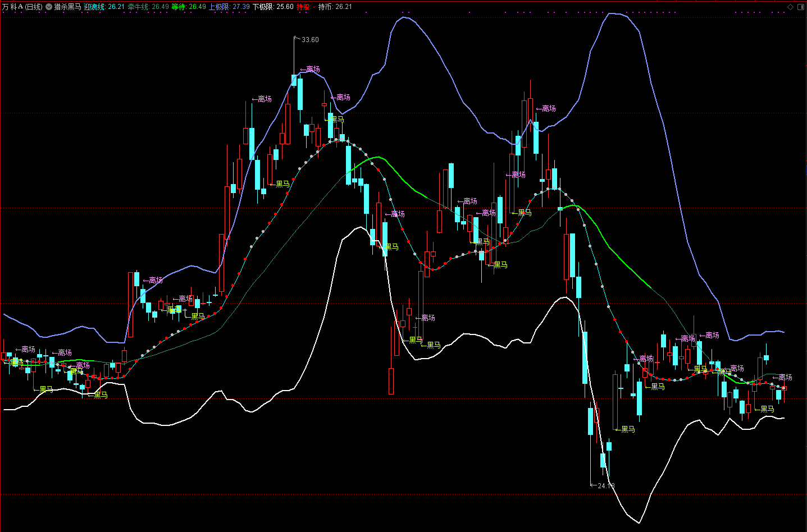This screenshot has height=532, width=807.
Task: Select the 迎浪线: 26.21 readout
Action: (x=104, y=7)
